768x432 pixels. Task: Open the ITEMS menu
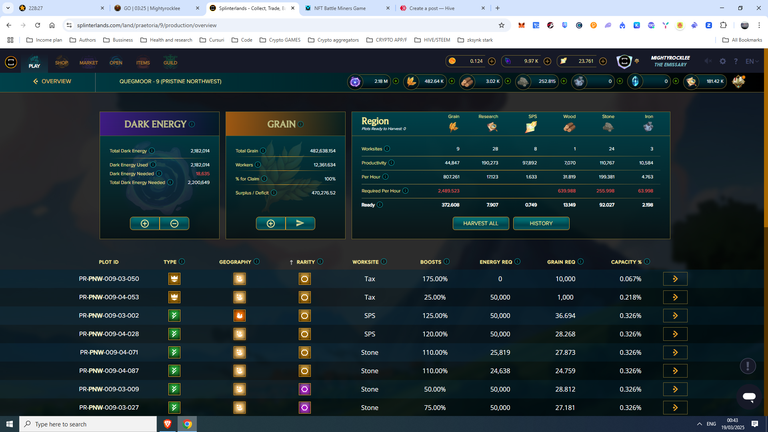[x=143, y=62]
